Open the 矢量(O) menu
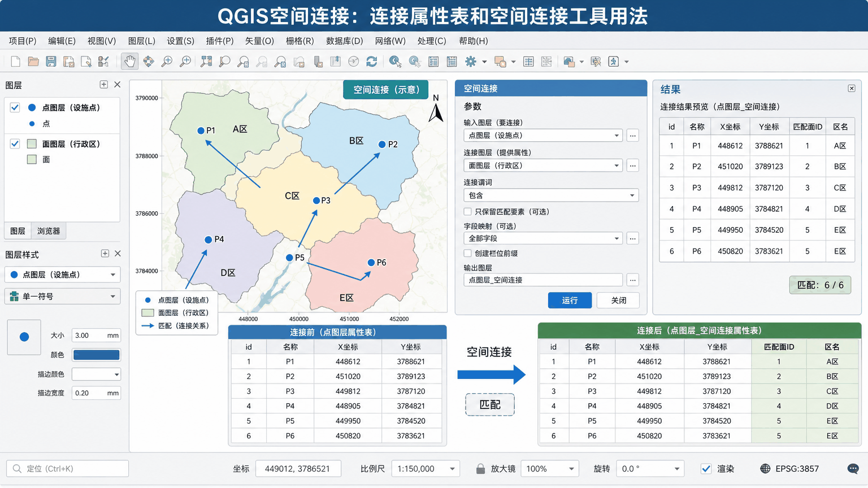Image resolution: width=868 pixels, height=488 pixels. coord(259,41)
